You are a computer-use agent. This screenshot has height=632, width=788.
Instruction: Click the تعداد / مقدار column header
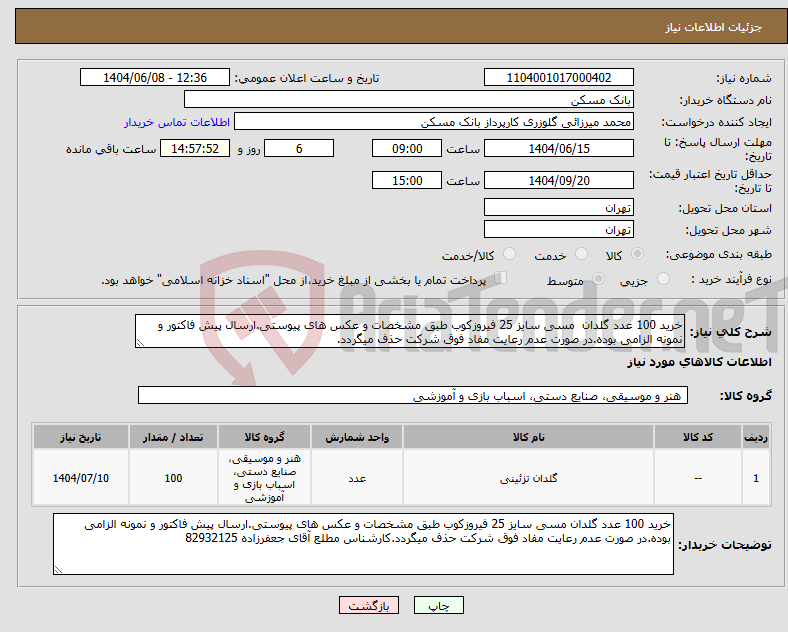tap(173, 437)
